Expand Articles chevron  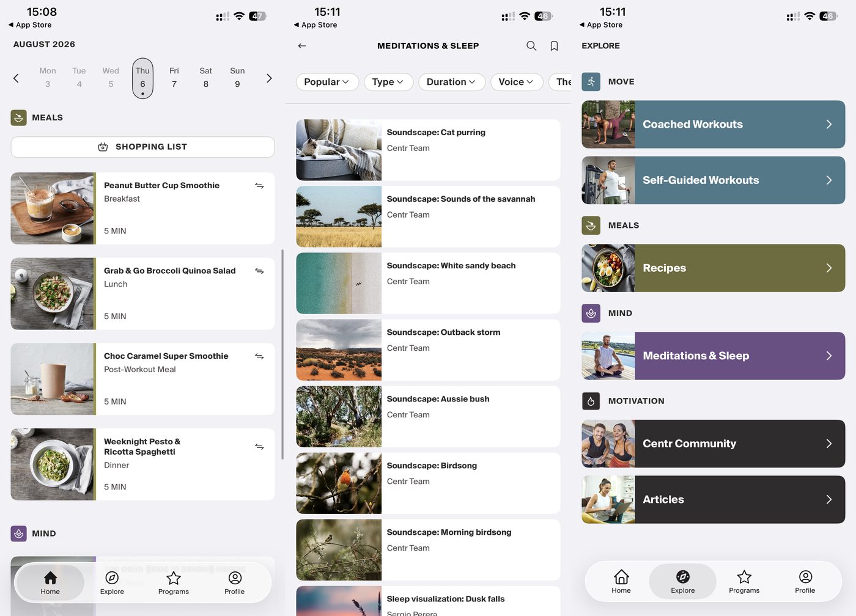[829, 500]
